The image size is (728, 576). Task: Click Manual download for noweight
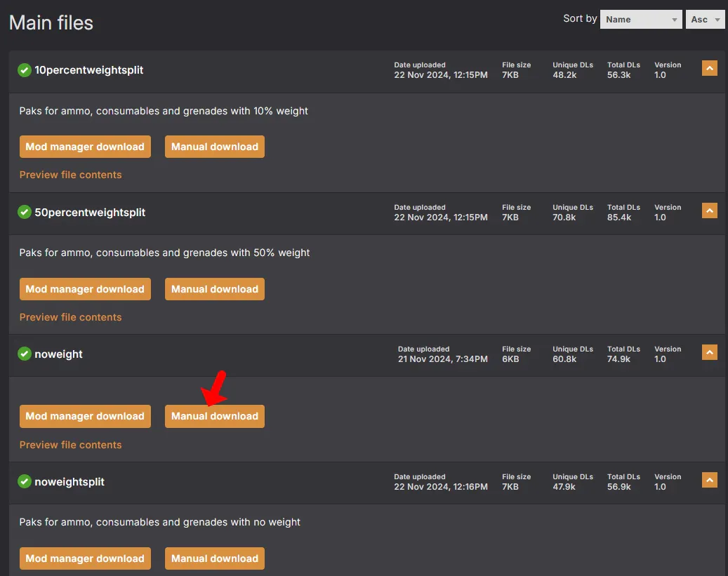coord(215,416)
